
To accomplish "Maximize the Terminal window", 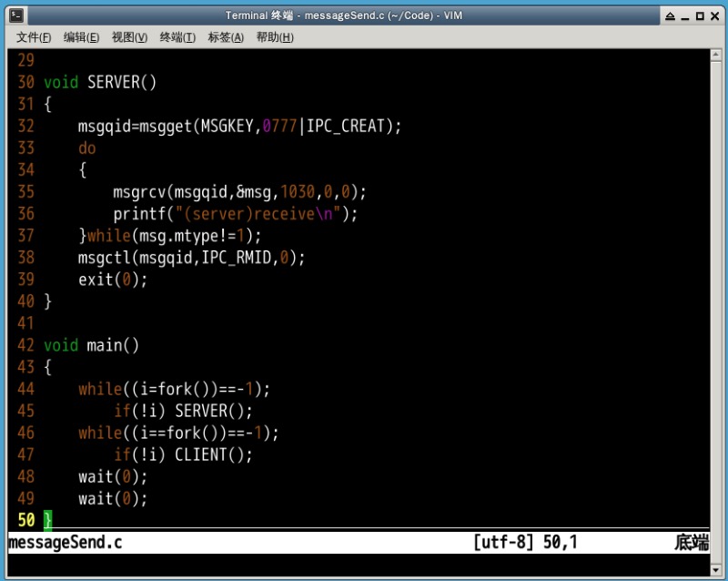I will pyautogui.click(x=699, y=15).
